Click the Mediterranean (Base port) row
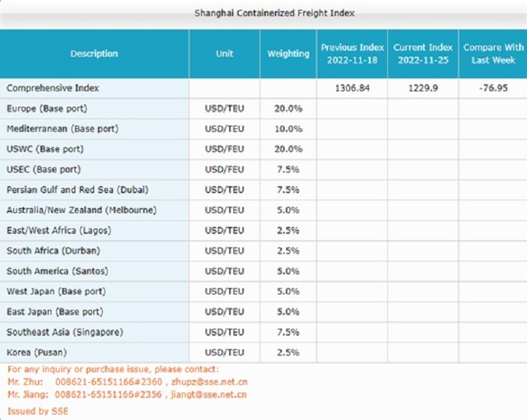 coord(63,129)
